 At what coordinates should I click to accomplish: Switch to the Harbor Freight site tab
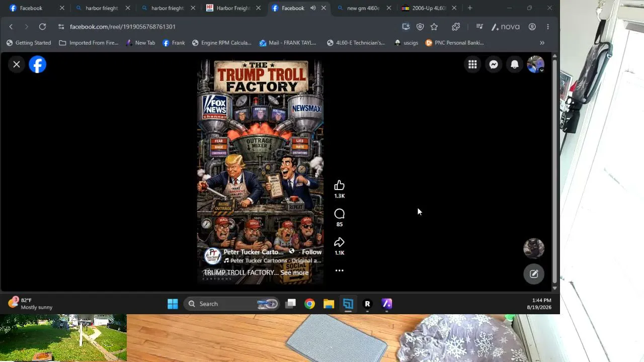[x=233, y=8]
